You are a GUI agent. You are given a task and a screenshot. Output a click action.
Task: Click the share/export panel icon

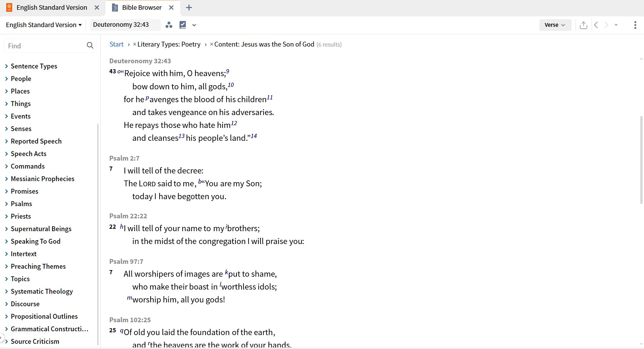[583, 25]
